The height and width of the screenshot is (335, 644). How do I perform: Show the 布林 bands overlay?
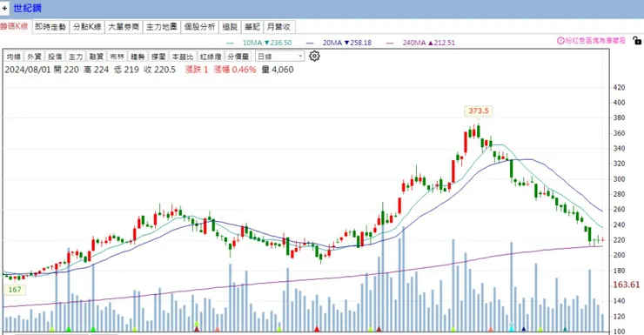click(x=117, y=57)
